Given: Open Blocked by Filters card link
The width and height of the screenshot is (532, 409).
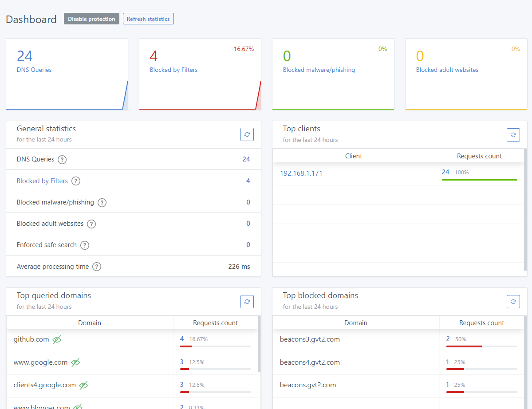Looking at the screenshot, I should coord(174,70).
